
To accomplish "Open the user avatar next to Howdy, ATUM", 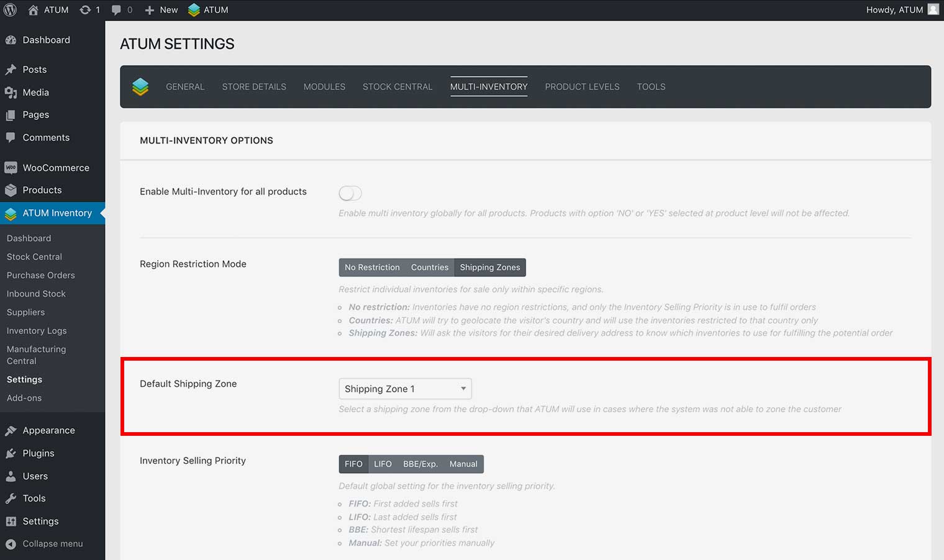I will [933, 9].
